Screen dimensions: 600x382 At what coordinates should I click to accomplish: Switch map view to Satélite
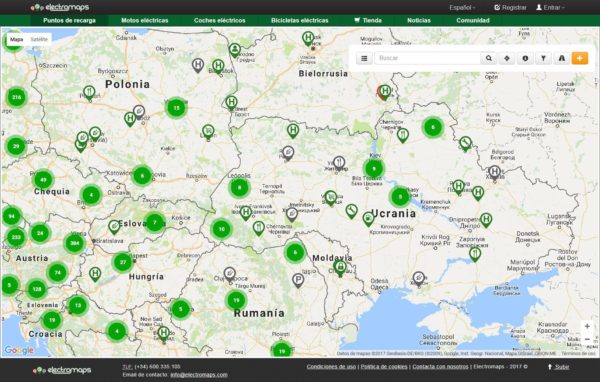[39, 39]
